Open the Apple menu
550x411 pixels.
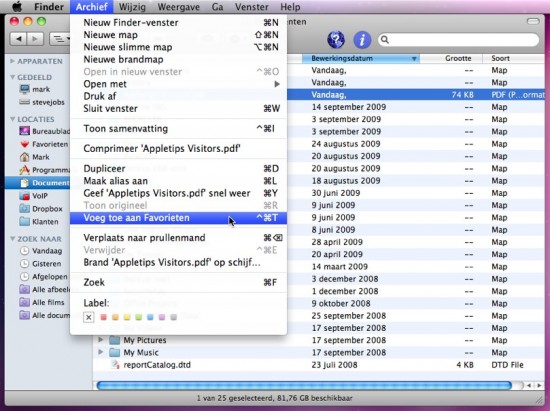click(x=17, y=7)
